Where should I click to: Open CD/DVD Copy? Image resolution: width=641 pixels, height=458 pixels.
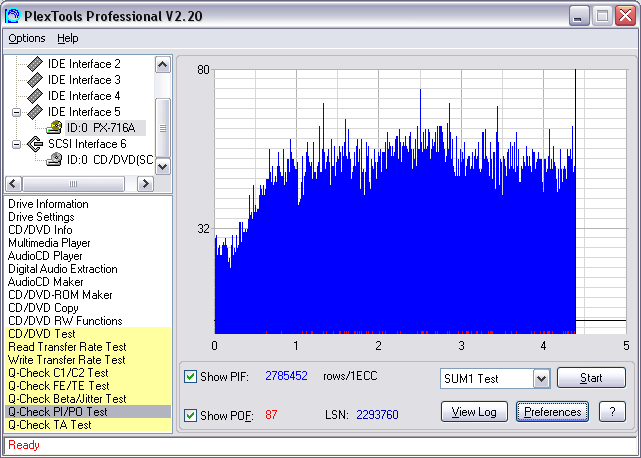(43, 308)
